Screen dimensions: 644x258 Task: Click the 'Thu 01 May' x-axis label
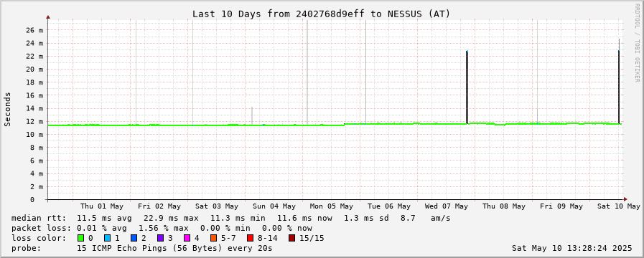[x=102, y=206]
